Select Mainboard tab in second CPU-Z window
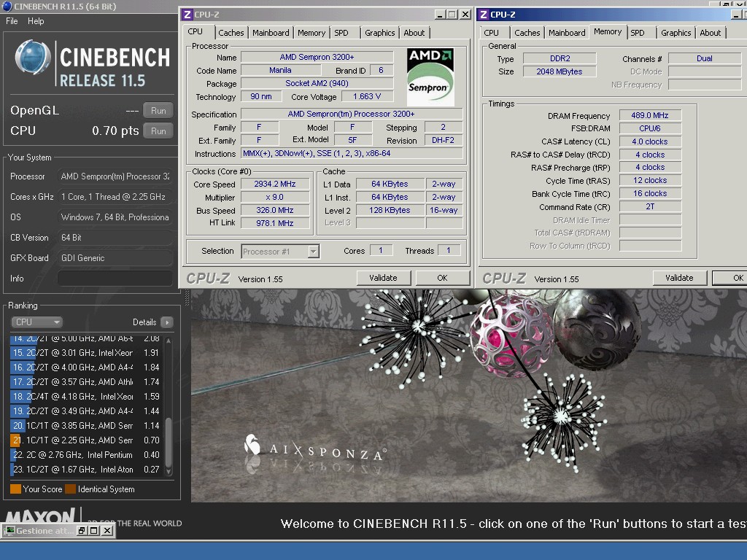747x560 pixels. 567,33
